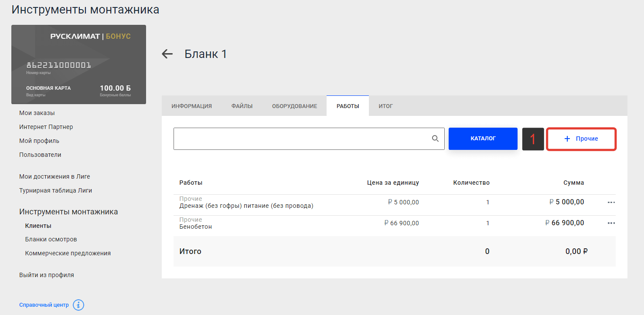The height and width of the screenshot is (315, 644).
Task: Go to Пользователи
Action: [x=40, y=155]
